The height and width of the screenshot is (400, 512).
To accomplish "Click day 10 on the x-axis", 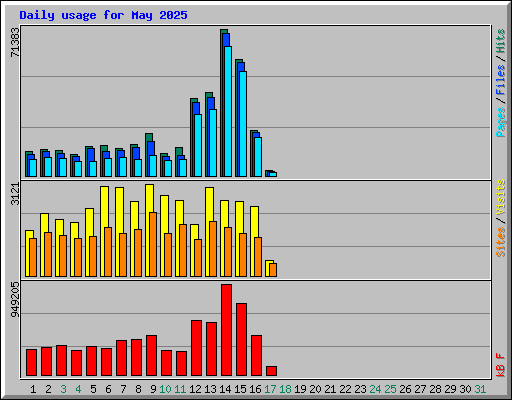I will tap(165, 389).
